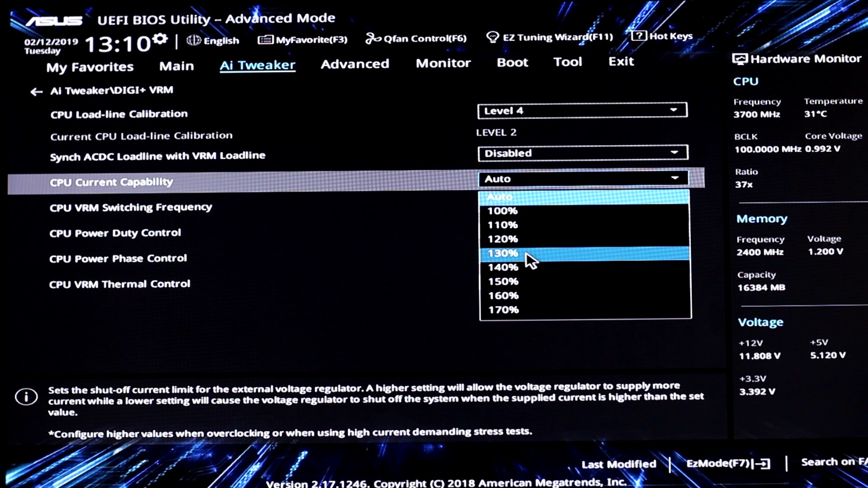
Task: Click the 13:10 clock display
Action: [118, 44]
